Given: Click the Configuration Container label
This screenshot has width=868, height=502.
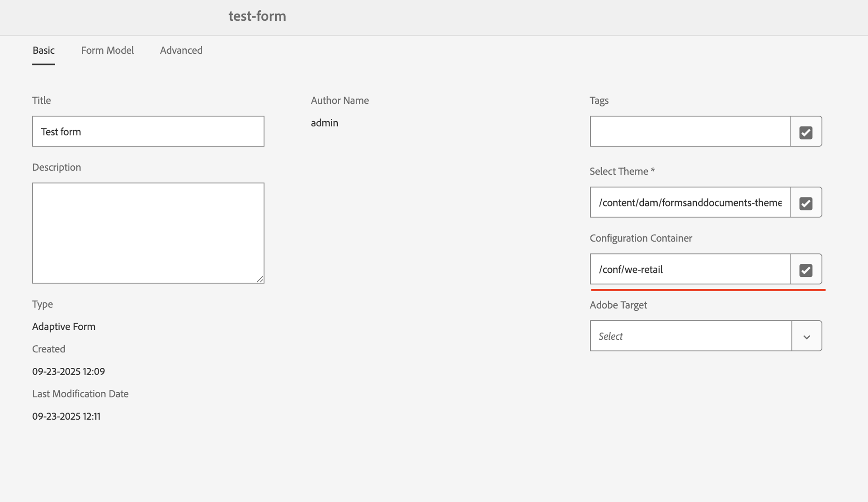Looking at the screenshot, I should tap(640, 238).
